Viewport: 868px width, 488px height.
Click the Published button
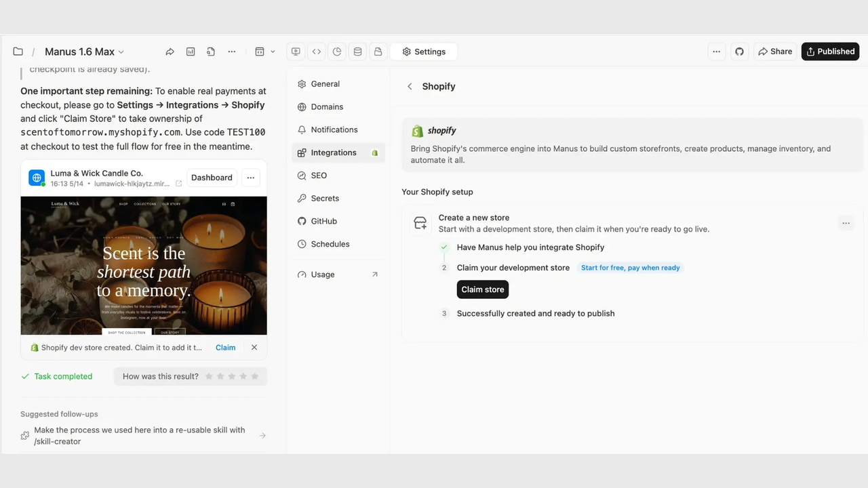[x=830, y=52]
